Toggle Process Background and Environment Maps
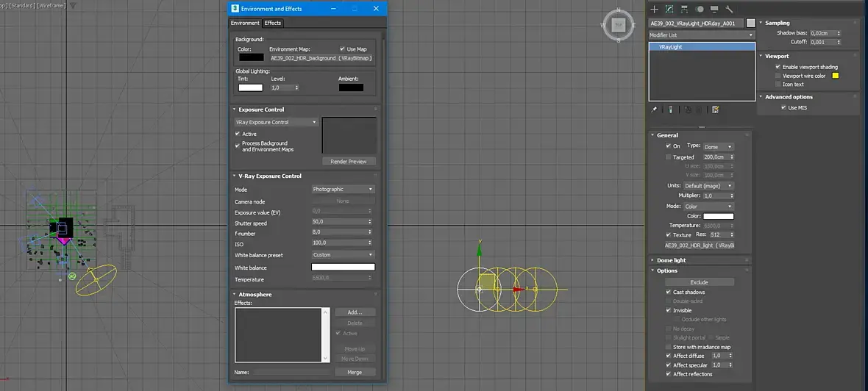The width and height of the screenshot is (868, 391). point(238,146)
